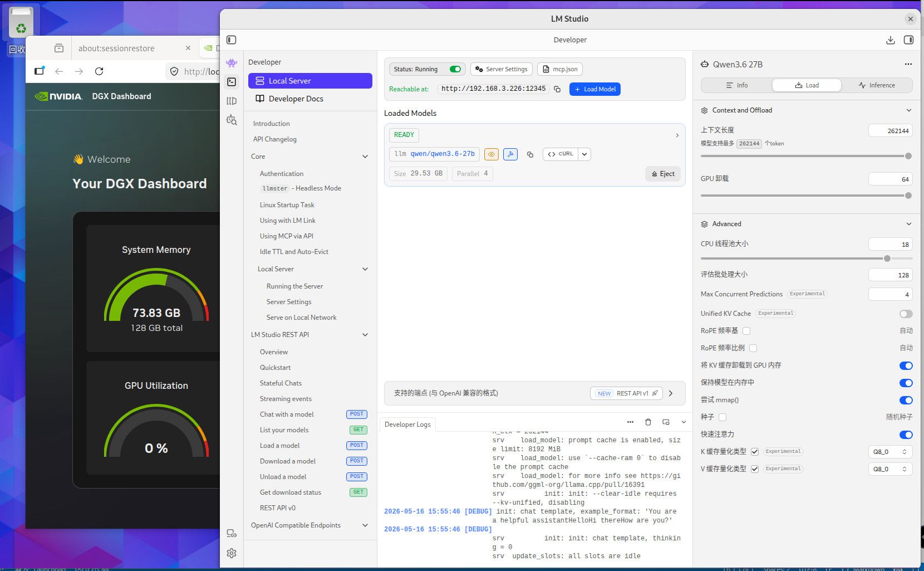The height and width of the screenshot is (571, 924).
Task: Select the Developer Logs tab
Action: [x=407, y=424]
